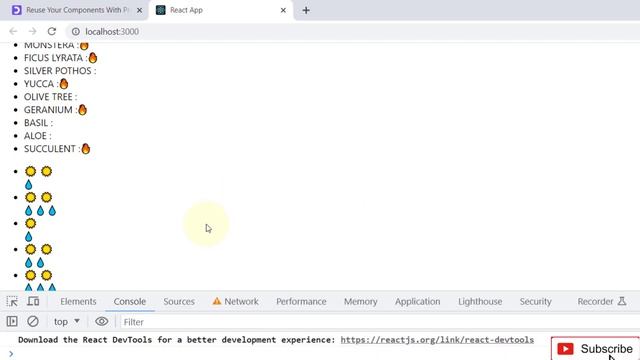
Task: Show the console sidebar
Action: pos(12,322)
